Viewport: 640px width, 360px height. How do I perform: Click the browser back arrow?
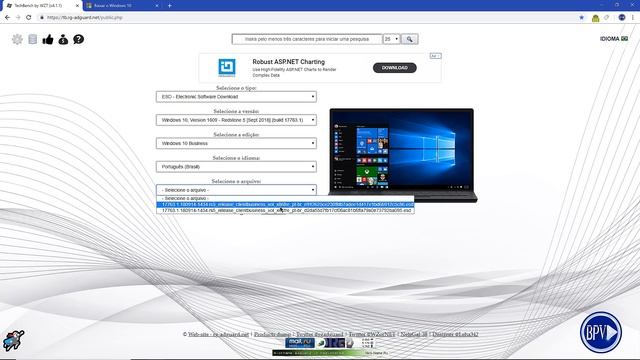tap(7, 18)
